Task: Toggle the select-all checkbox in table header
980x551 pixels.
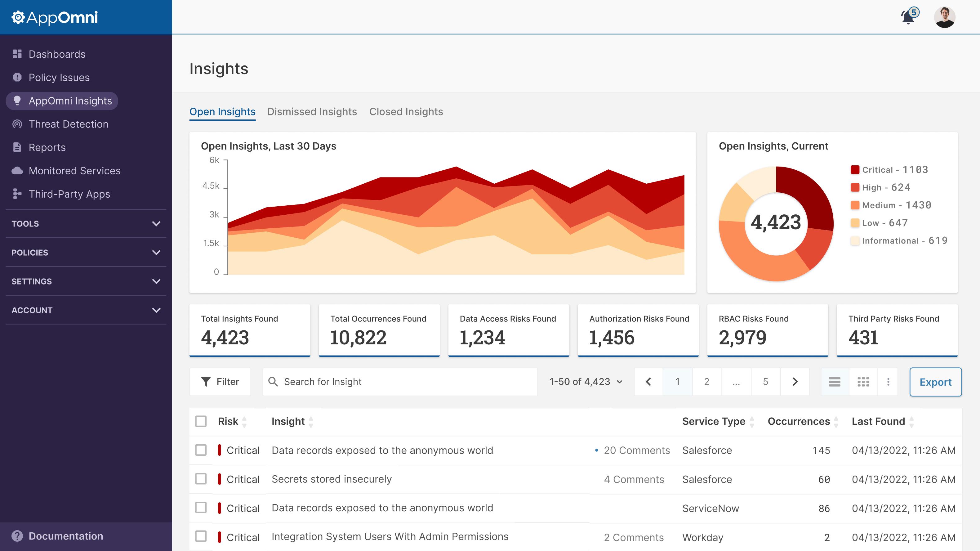Action: (201, 421)
